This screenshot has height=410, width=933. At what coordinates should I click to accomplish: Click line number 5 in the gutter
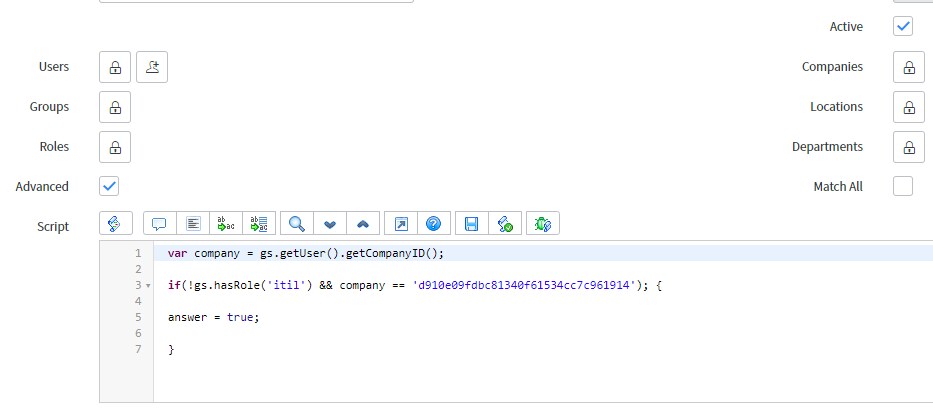pyautogui.click(x=138, y=317)
